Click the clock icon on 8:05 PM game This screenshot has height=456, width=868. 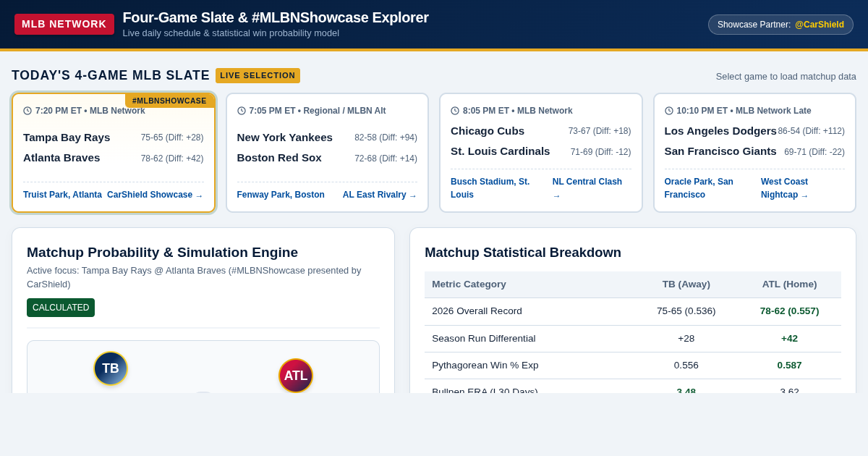pyautogui.click(x=455, y=111)
